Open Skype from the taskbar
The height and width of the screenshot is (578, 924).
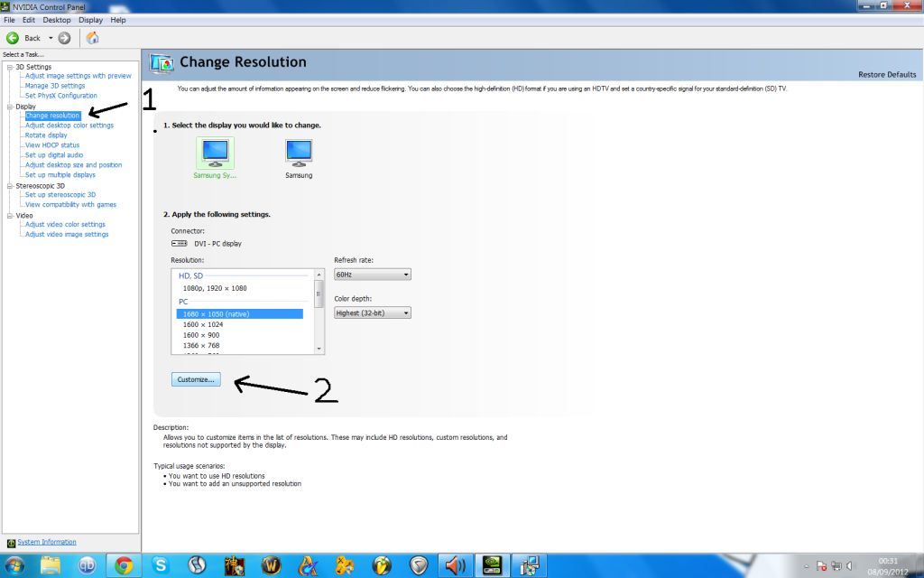click(161, 565)
